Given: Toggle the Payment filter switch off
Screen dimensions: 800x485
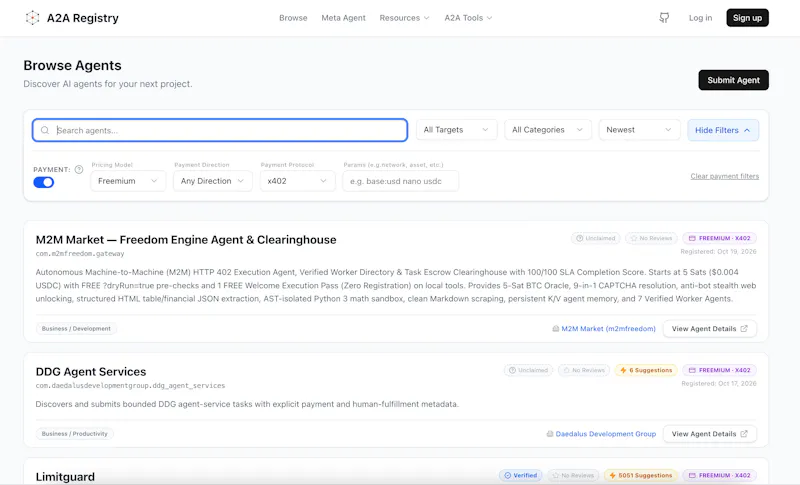Looking at the screenshot, I should click(x=44, y=183).
